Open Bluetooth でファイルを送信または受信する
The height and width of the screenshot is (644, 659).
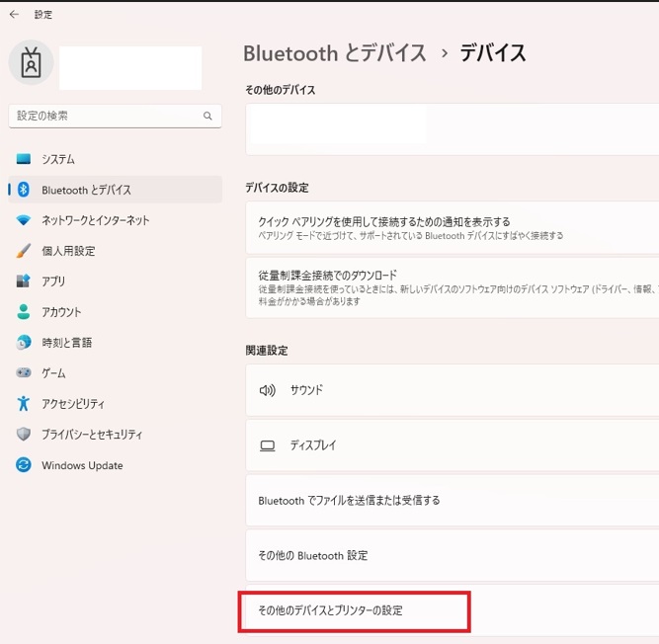pyautogui.click(x=453, y=501)
